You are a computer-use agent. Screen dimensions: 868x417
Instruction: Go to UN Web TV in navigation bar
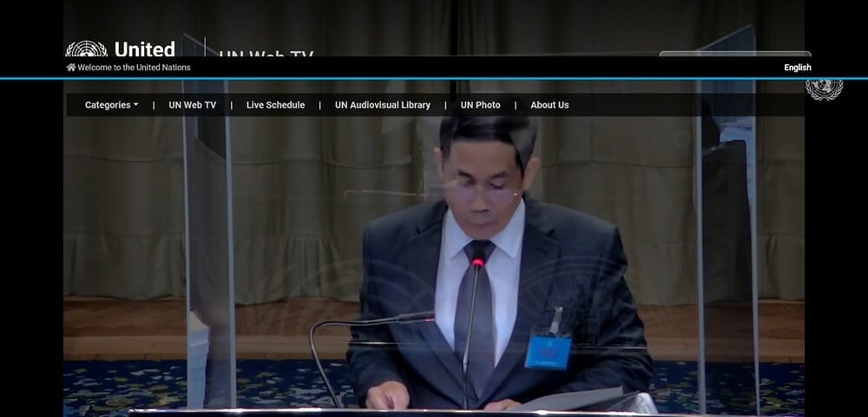point(192,105)
